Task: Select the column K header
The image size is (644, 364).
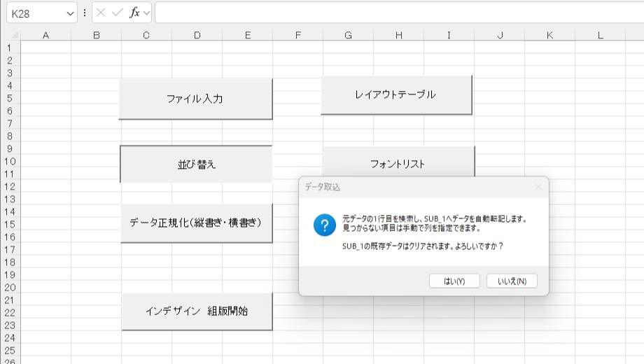Action: pyautogui.click(x=549, y=35)
